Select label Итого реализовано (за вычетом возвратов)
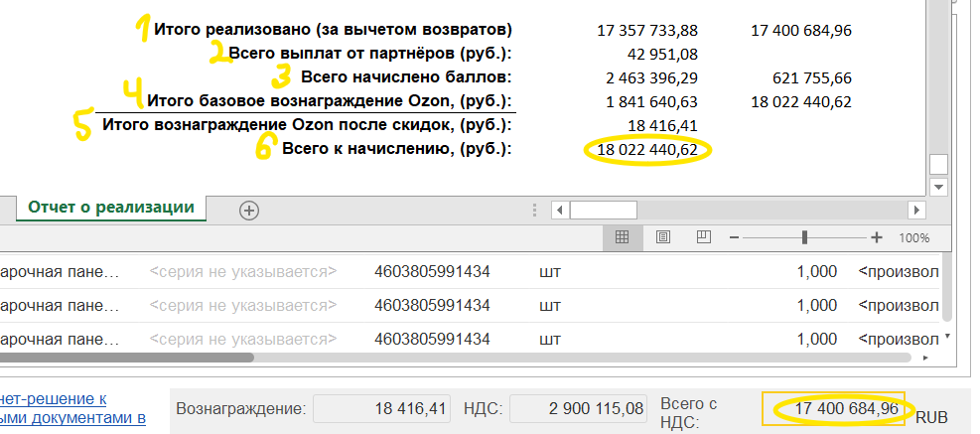The height and width of the screenshot is (434, 980). click(x=334, y=30)
